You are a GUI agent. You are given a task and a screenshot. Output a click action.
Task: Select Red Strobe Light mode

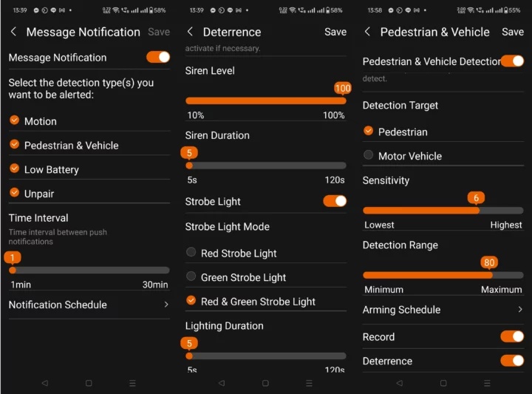point(191,253)
